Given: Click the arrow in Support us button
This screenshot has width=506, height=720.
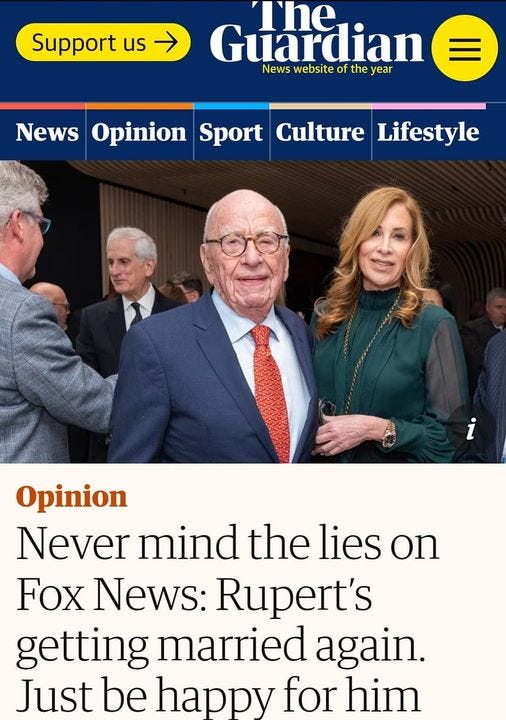Looking at the screenshot, I should [x=165, y=43].
